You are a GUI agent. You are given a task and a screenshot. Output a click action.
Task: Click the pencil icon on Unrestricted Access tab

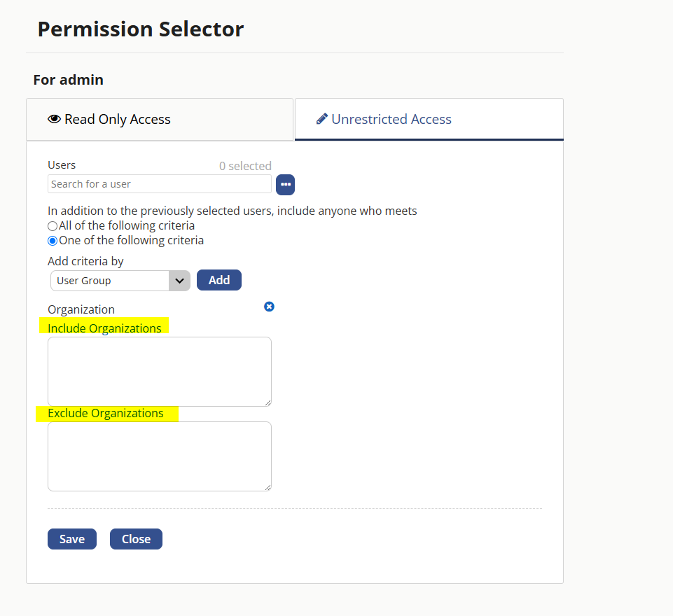tap(322, 119)
